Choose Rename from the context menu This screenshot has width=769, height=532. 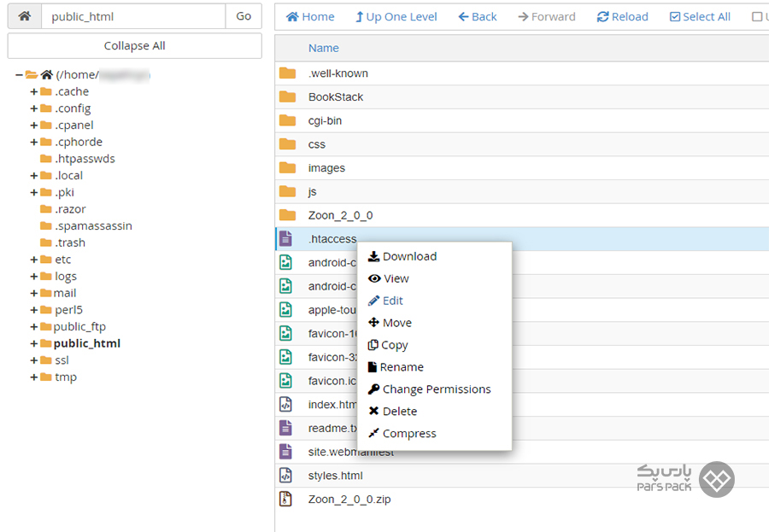(x=396, y=366)
